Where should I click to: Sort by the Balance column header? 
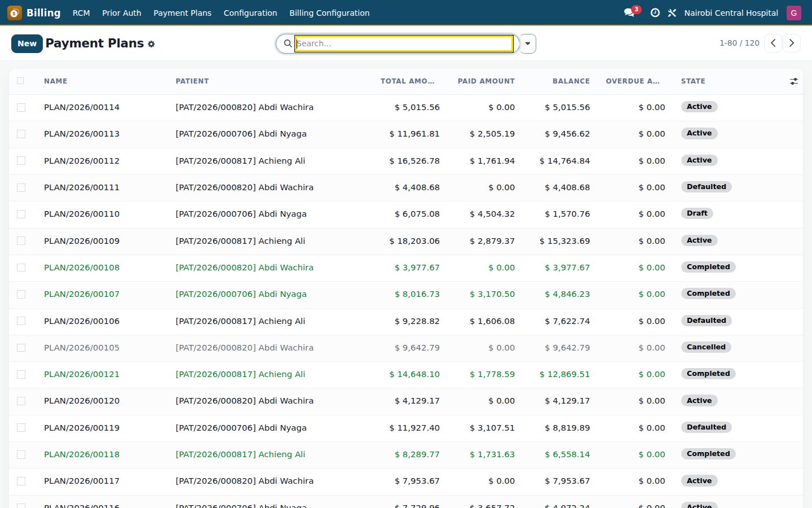[571, 81]
